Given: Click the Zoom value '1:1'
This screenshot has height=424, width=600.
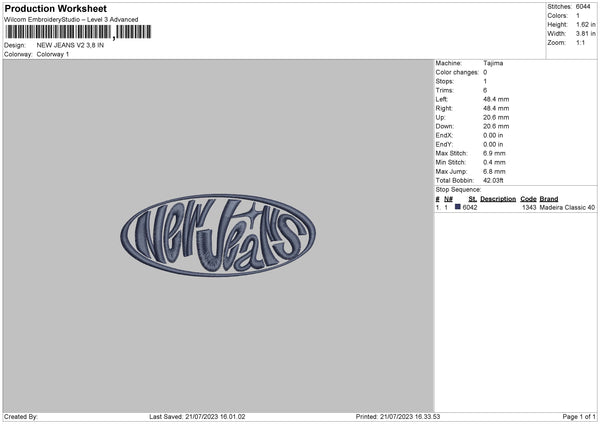Looking at the screenshot, I should [580, 42].
